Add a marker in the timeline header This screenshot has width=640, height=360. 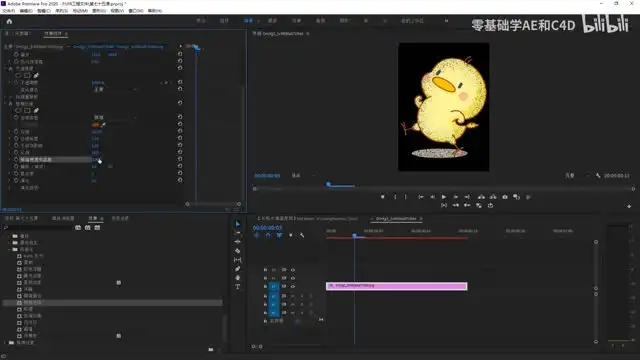point(291,235)
